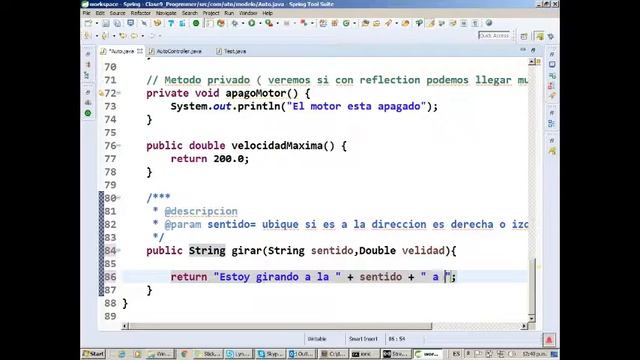
Task: Switch to the Test.java editor tab
Action: pyautogui.click(x=231, y=51)
